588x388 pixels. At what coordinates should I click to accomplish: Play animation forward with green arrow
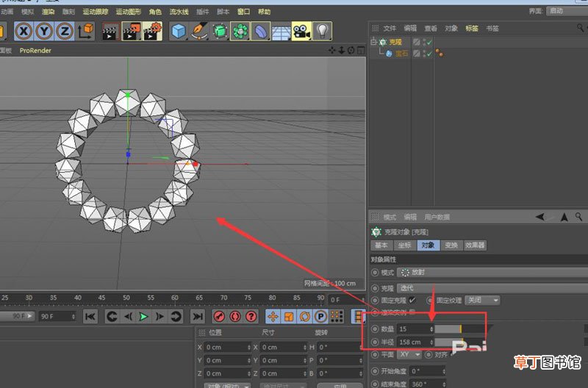click(x=143, y=317)
